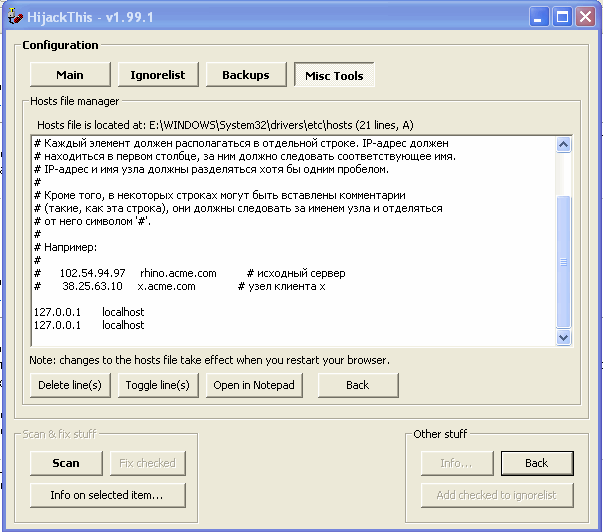Click Toggle line(s) button

(x=158, y=385)
